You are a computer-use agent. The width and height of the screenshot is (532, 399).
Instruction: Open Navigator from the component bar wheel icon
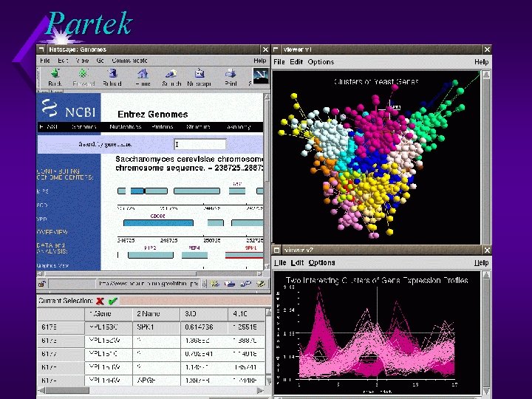tap(214, 284)
